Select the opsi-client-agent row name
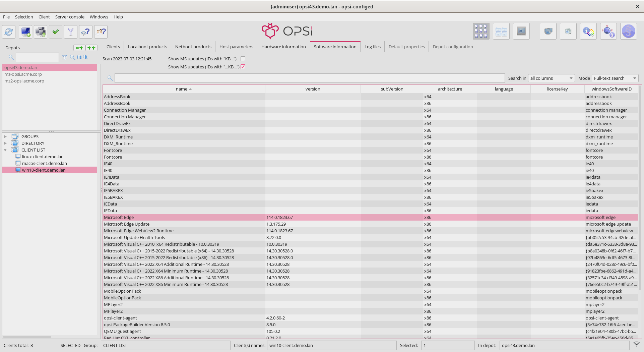 coord(120,318)
